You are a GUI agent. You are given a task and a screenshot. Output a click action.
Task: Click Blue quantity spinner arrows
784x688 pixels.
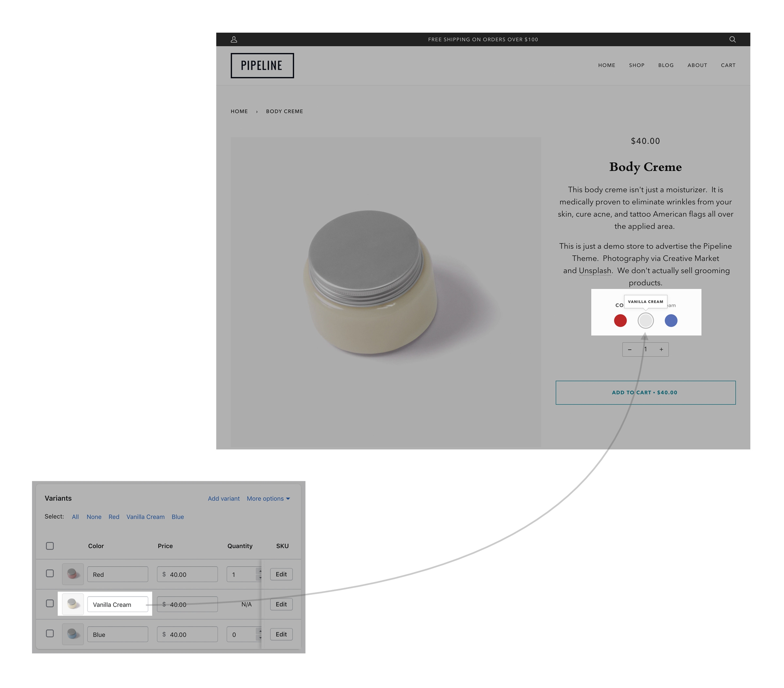tap(260, 634)
